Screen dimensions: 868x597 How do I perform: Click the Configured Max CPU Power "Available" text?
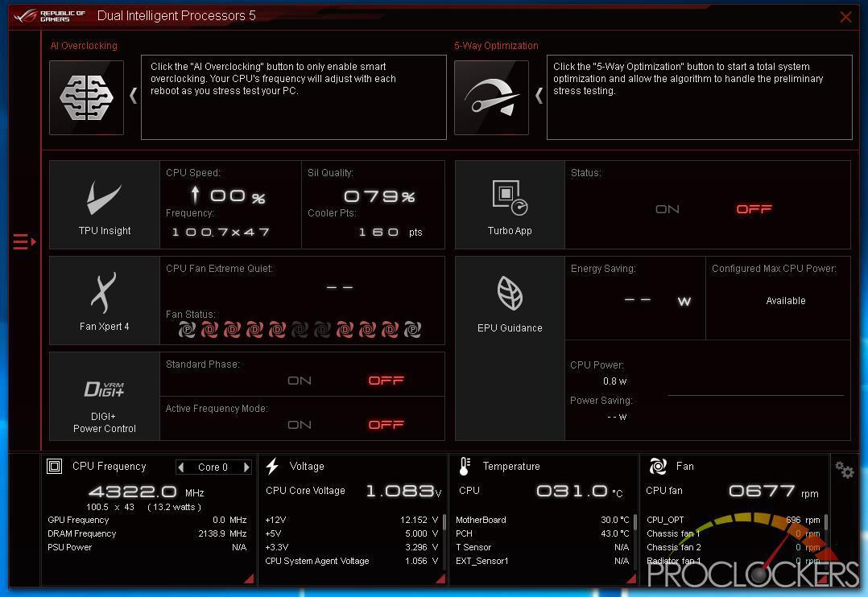(x=786, y=301)
